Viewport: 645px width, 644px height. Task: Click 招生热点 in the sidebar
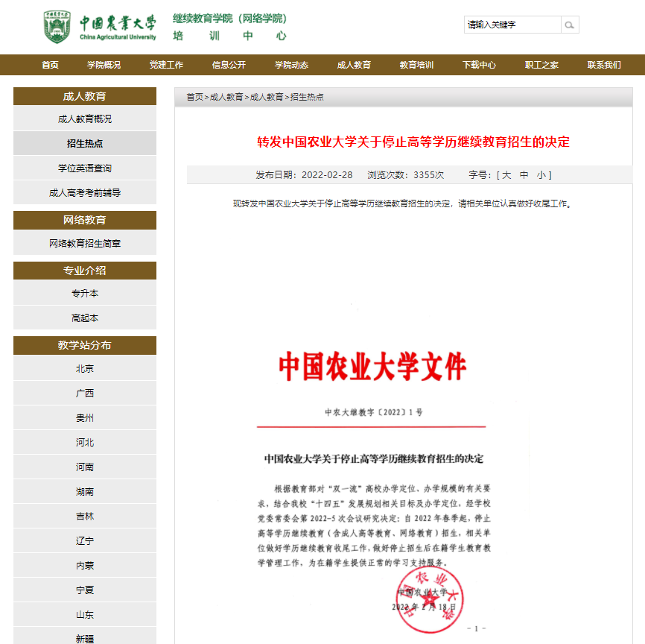coord(83,143)
